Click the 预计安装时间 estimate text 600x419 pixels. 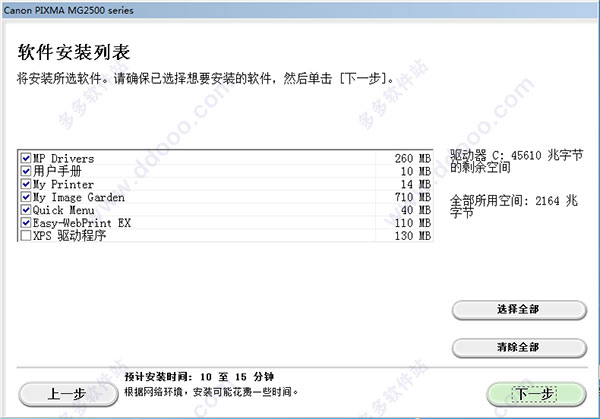coord(199,377)
